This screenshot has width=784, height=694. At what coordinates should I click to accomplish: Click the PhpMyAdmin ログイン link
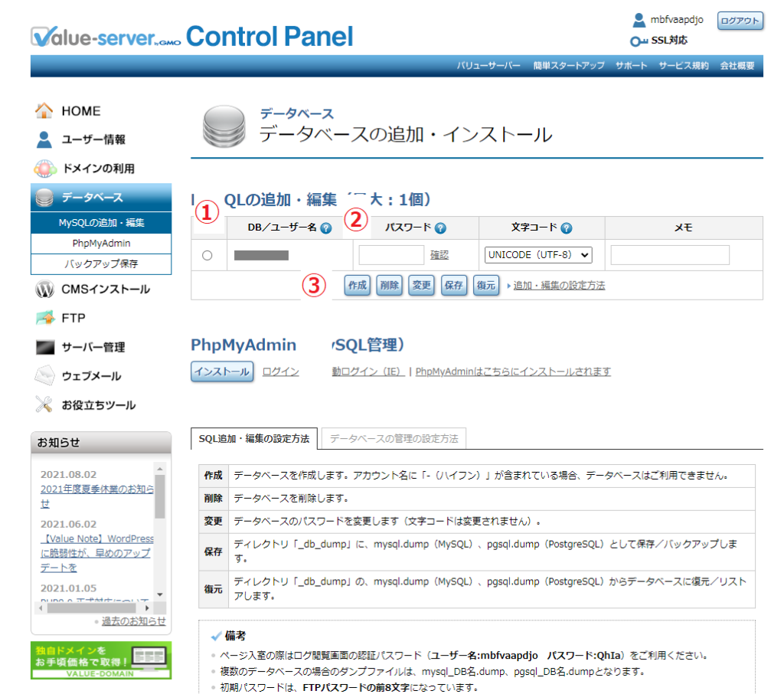[x=280, y=372]
